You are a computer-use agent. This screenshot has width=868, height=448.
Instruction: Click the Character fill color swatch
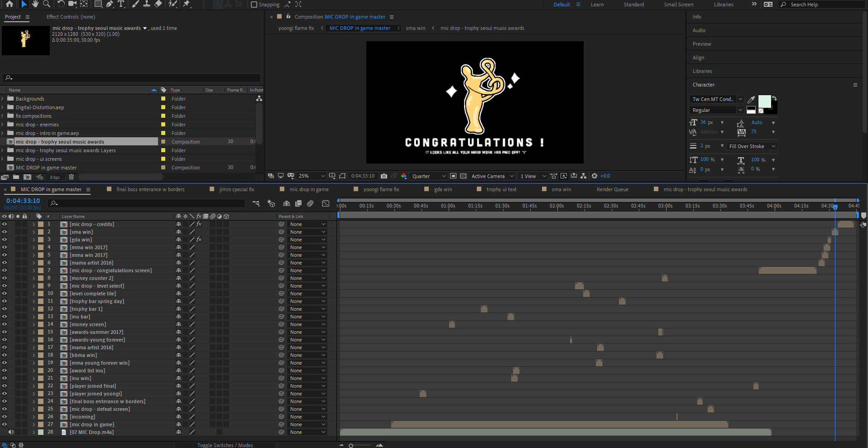coord(764,101)
